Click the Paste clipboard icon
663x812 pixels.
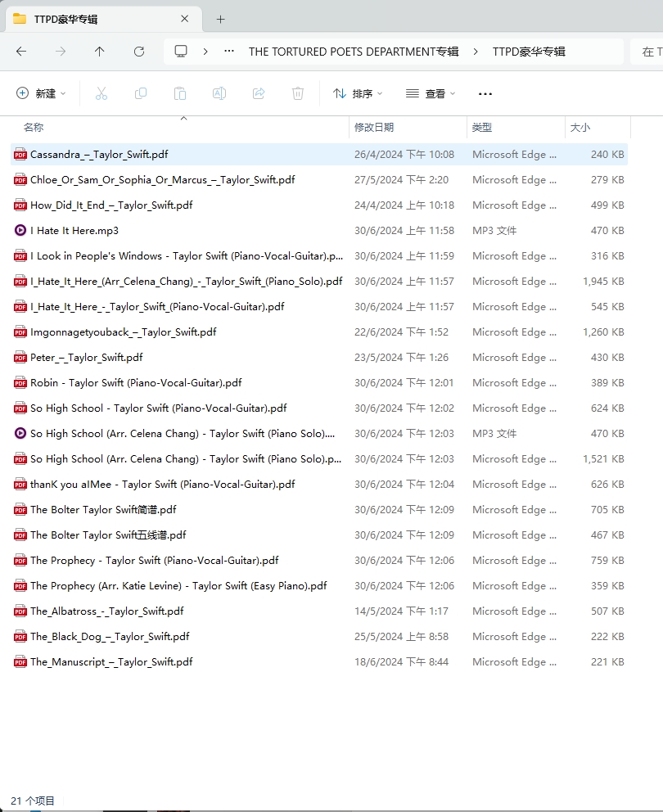pyautogui.click(x=180, y=94)
